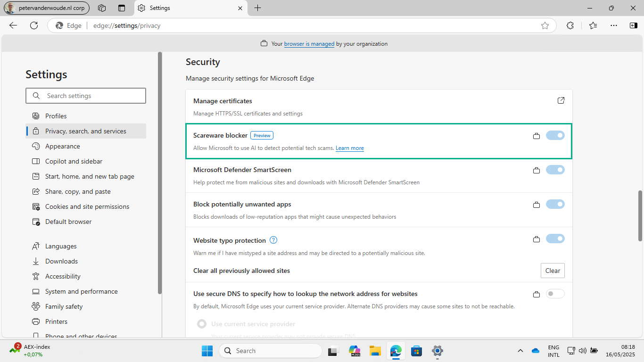Click the Website typo protection help icon
The width and height of the screenshot is (644, 362).
pyautogui.click(x=273, y=240)
